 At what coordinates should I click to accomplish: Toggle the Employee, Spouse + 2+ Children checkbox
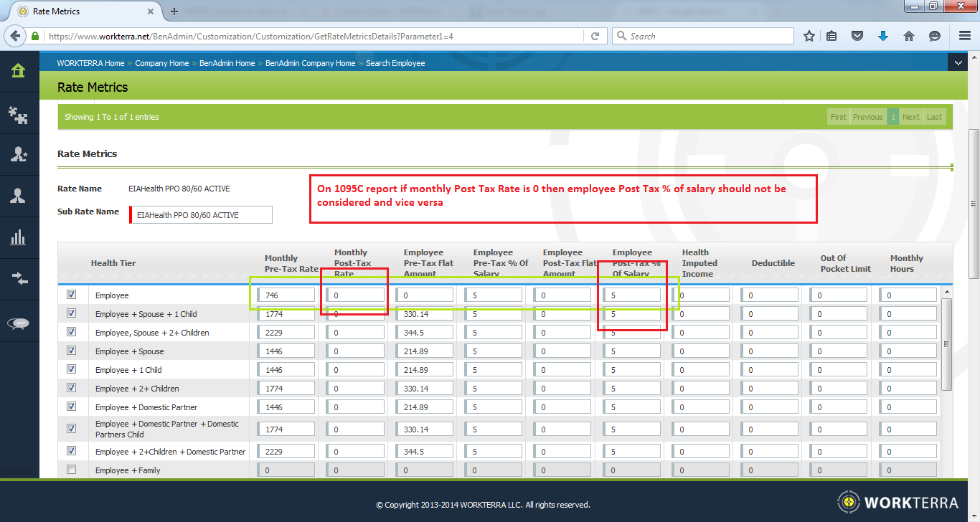pyautogui.click(x=71, y=332)
